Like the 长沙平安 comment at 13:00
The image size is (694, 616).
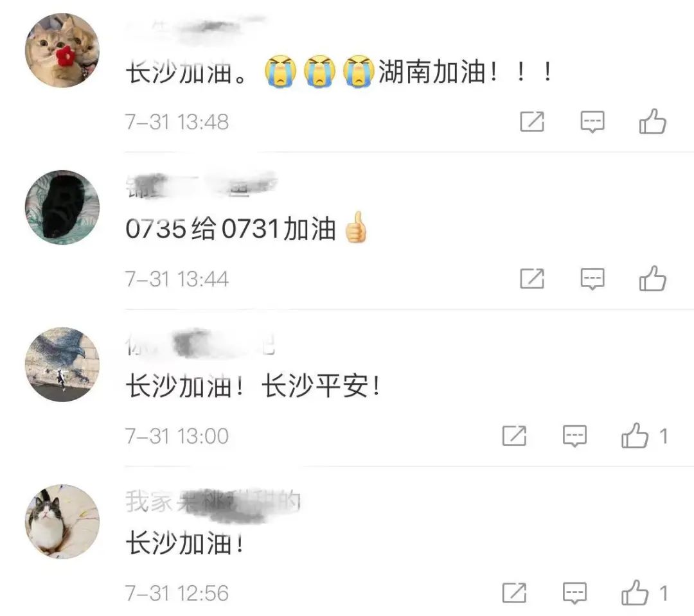(x=635, y=436)
